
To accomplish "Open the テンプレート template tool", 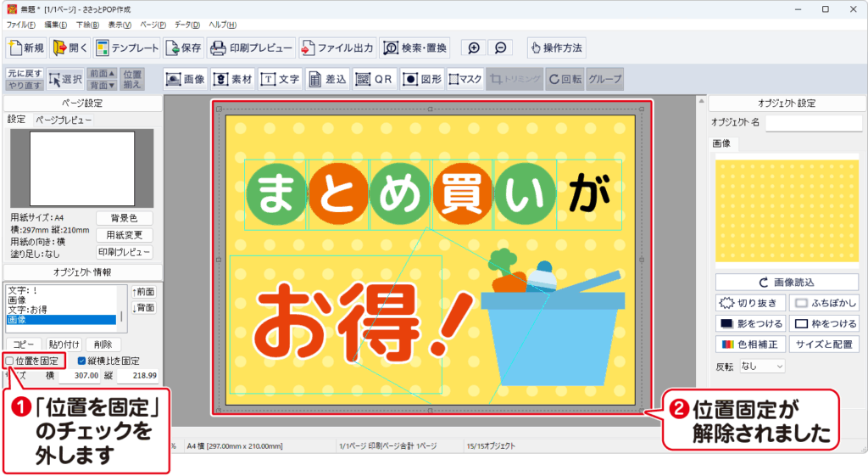I will click(126, 48).
